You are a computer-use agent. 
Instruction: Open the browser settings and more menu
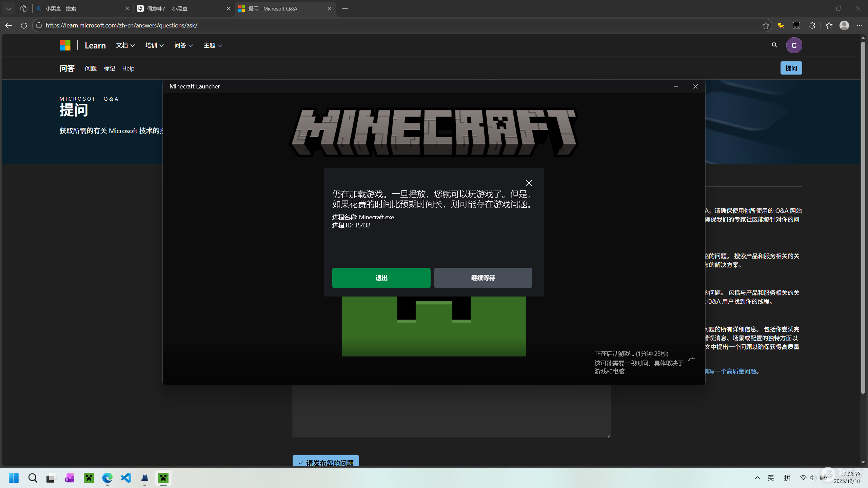click(x=860, y=25)
